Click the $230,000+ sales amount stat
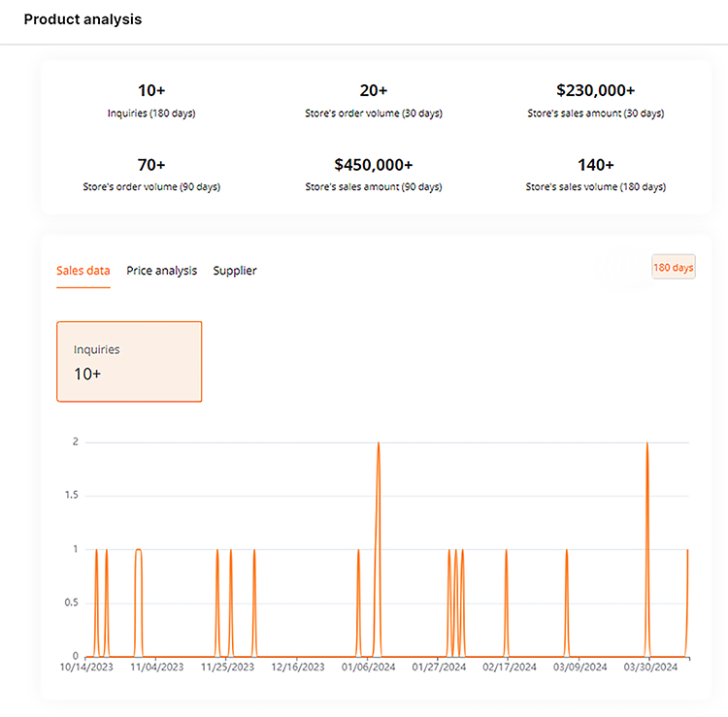This screenshot has height=717, width=728. [595, 99]
